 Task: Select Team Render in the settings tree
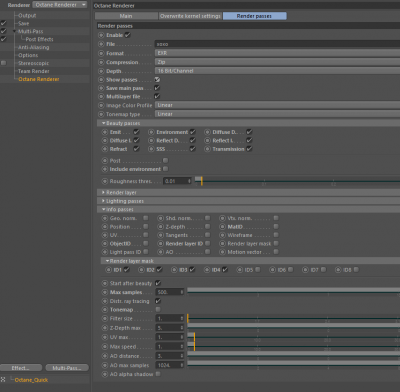(34, 71)
